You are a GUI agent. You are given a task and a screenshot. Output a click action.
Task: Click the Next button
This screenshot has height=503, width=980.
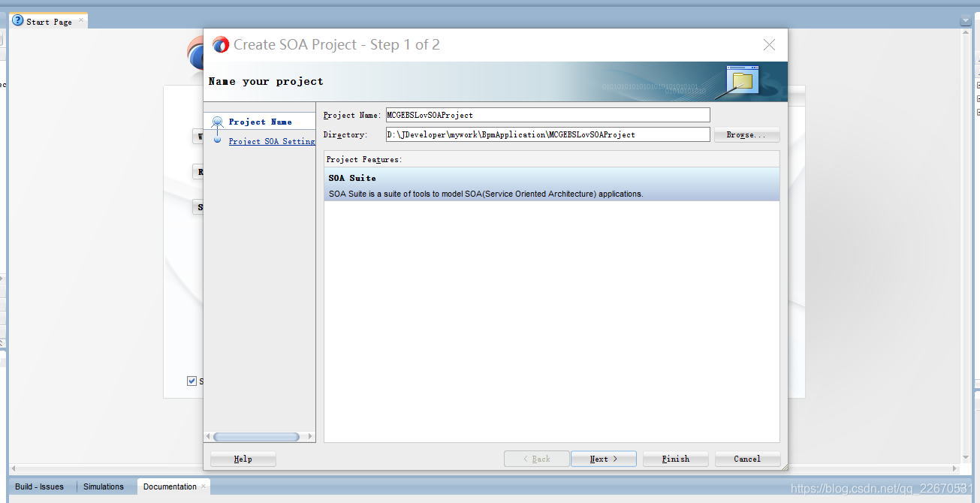tap(604, 459)
